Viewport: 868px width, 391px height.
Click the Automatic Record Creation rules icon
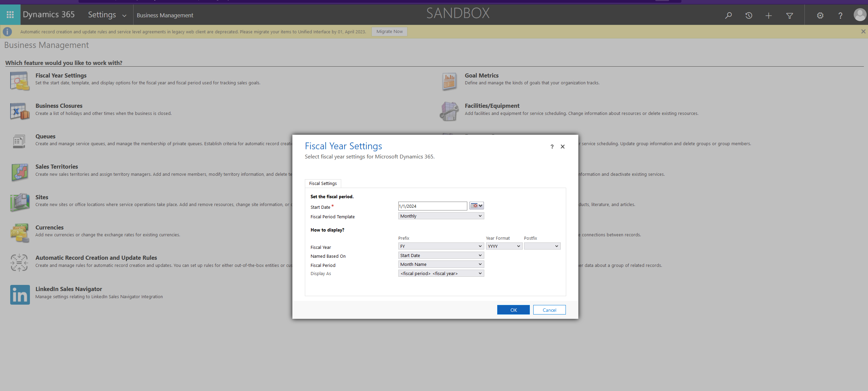point(19,262)
